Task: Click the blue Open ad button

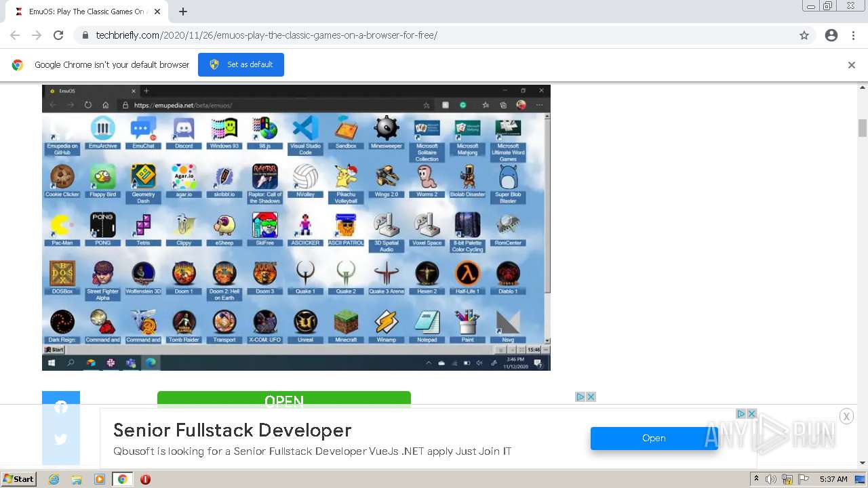Action: pos(654,439)
